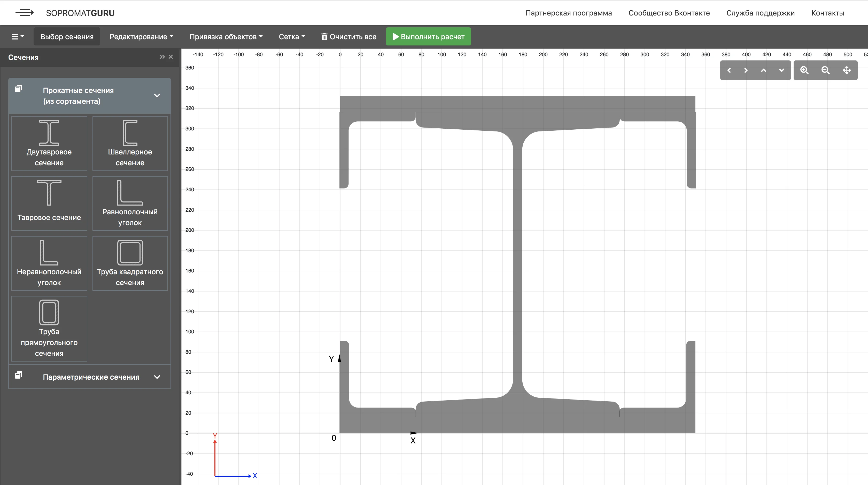Choose Двутавровое сечение I-beam icon

click(x=49, y=144)
